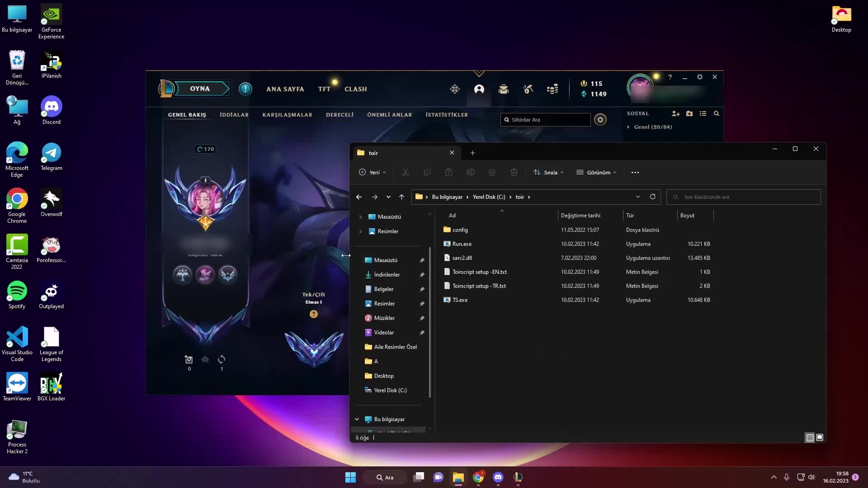Viewport: 868px width, 488px height.
Task: Open the Profile icon in League client
Action: (x=479, y=89)
